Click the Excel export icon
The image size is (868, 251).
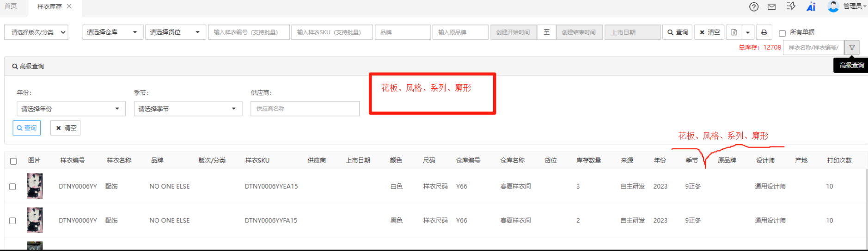734,32
